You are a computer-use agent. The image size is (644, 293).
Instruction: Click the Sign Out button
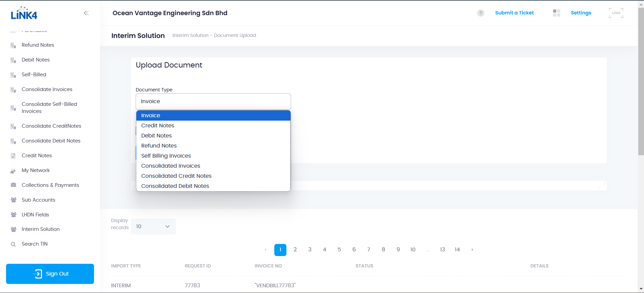[50, 274]
